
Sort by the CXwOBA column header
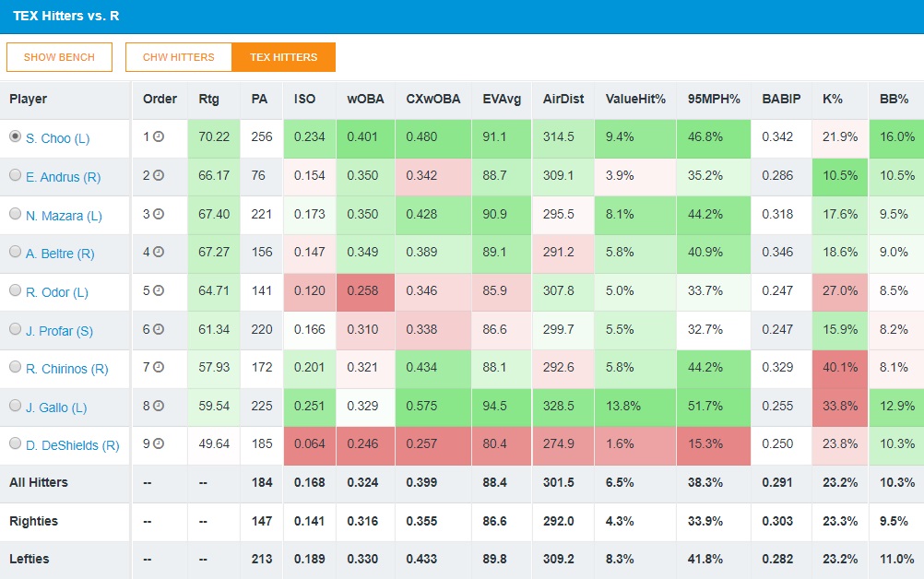coord(433,99)
